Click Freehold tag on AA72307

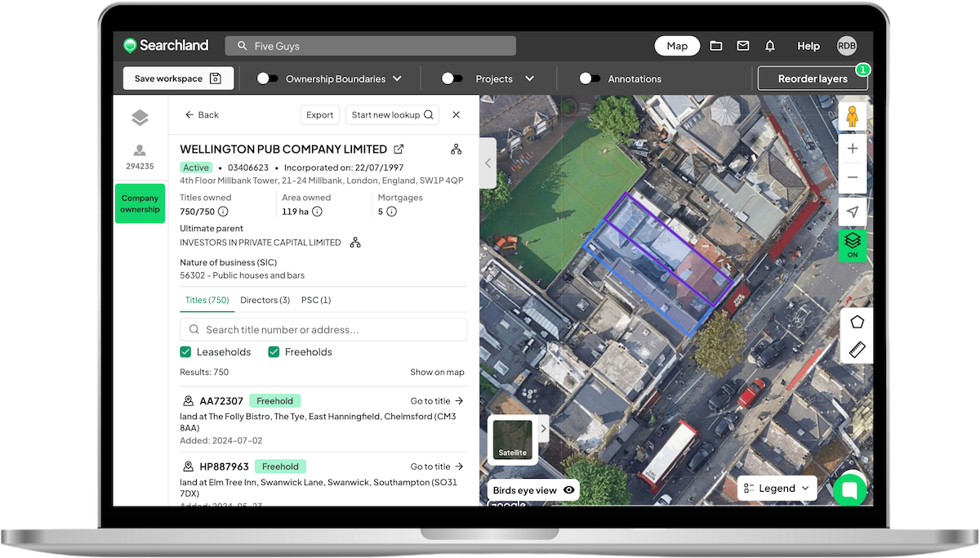(x=274, y=401)
